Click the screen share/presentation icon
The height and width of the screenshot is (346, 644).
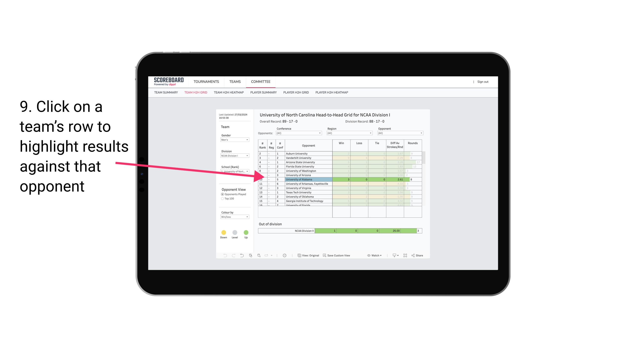tap(393, 256)
